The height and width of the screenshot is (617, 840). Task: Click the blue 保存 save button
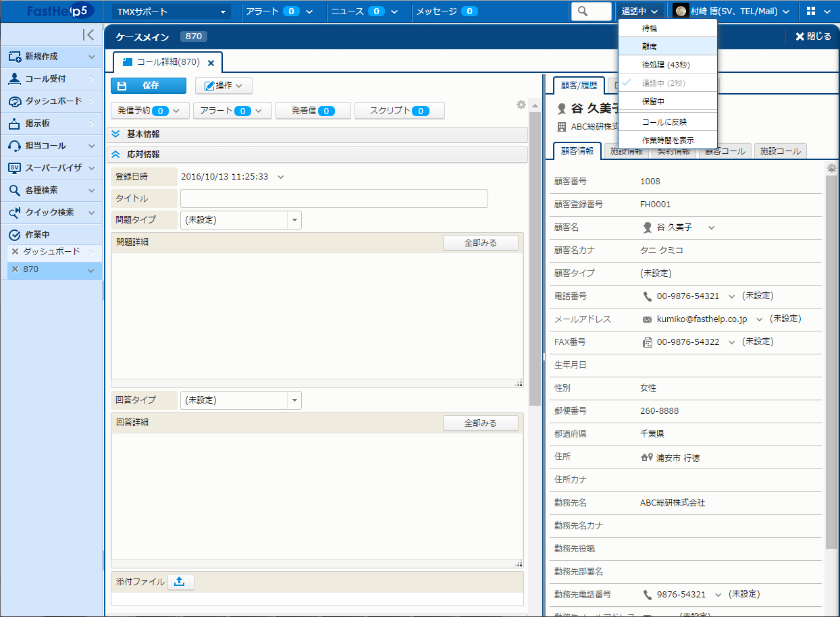click(149, 86)
